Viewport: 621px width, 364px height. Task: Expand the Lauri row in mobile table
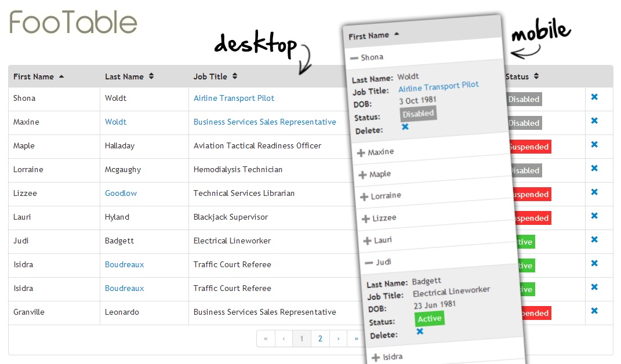point(366,241)
